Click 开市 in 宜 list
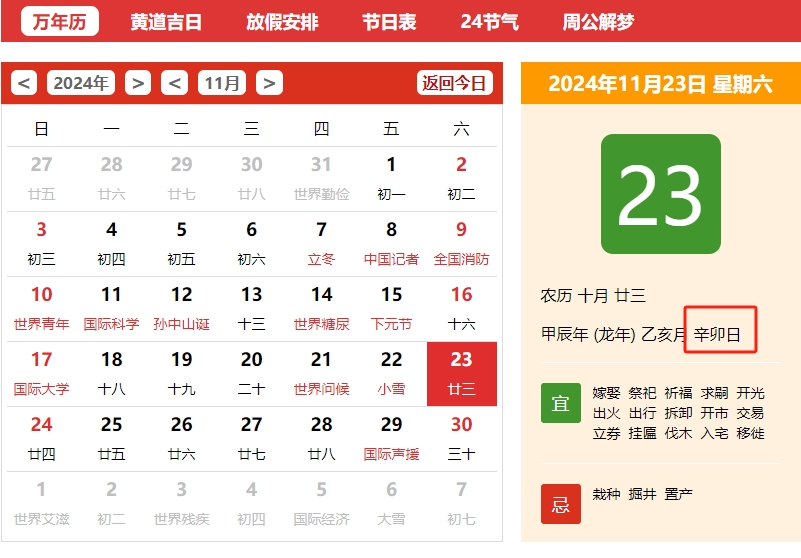The height and width of the screenshot is (558, 801). click(x=714, y=413)
